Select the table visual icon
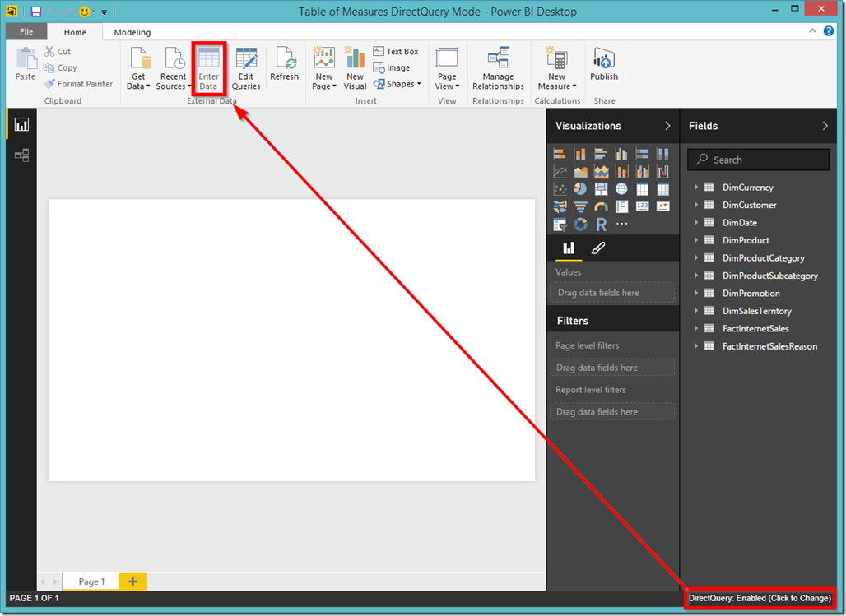 pos(642,189)
